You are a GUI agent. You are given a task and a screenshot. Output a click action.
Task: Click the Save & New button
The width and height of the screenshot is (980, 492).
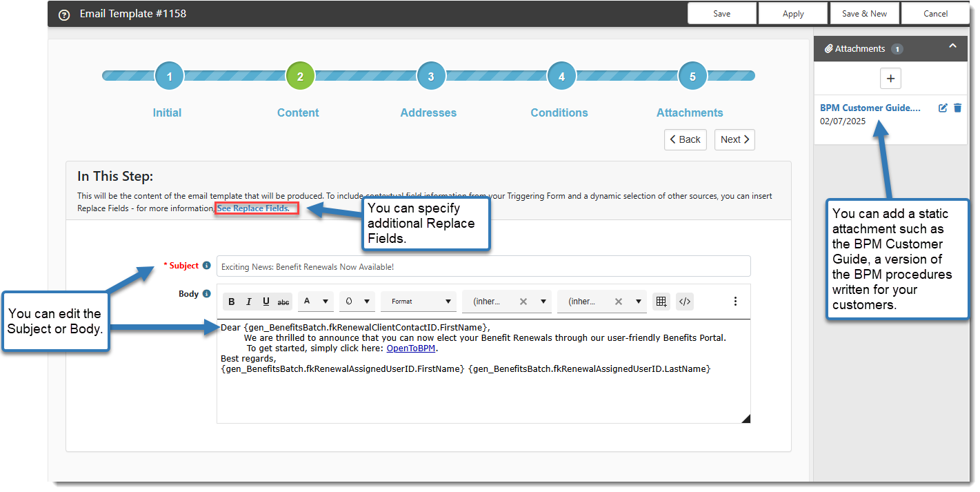tap(864, 14)
